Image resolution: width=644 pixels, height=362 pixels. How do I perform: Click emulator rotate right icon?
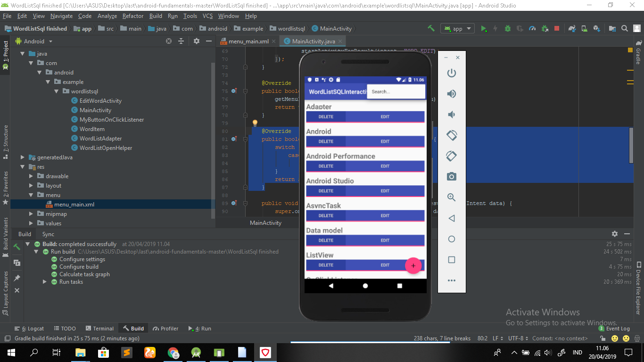pos(452,156)
